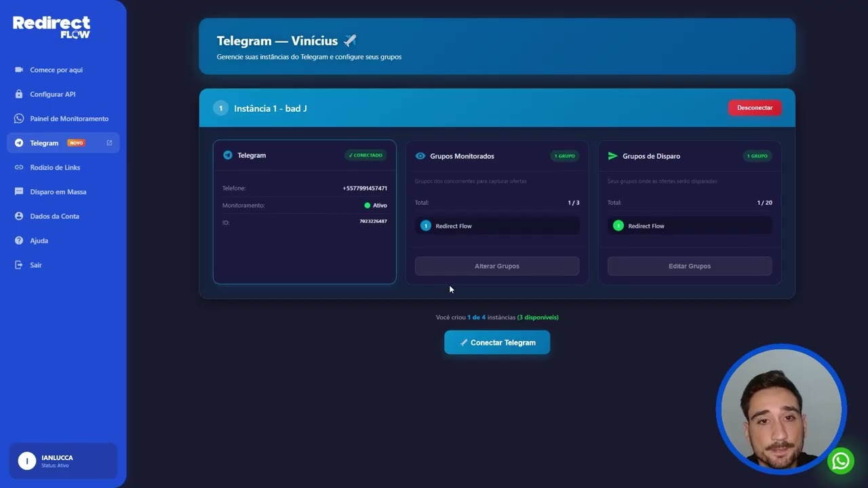Click the 3 disponíveis text

point(538,317)
